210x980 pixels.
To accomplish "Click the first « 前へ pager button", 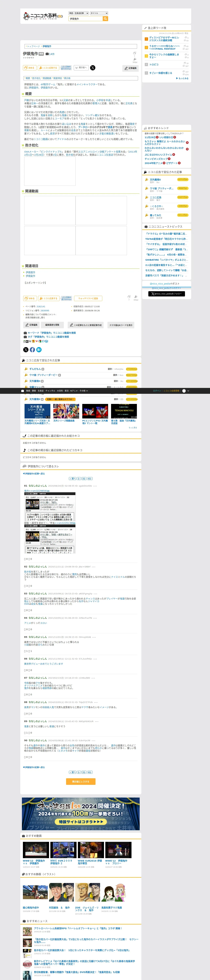I will click(x=72, y=479).
